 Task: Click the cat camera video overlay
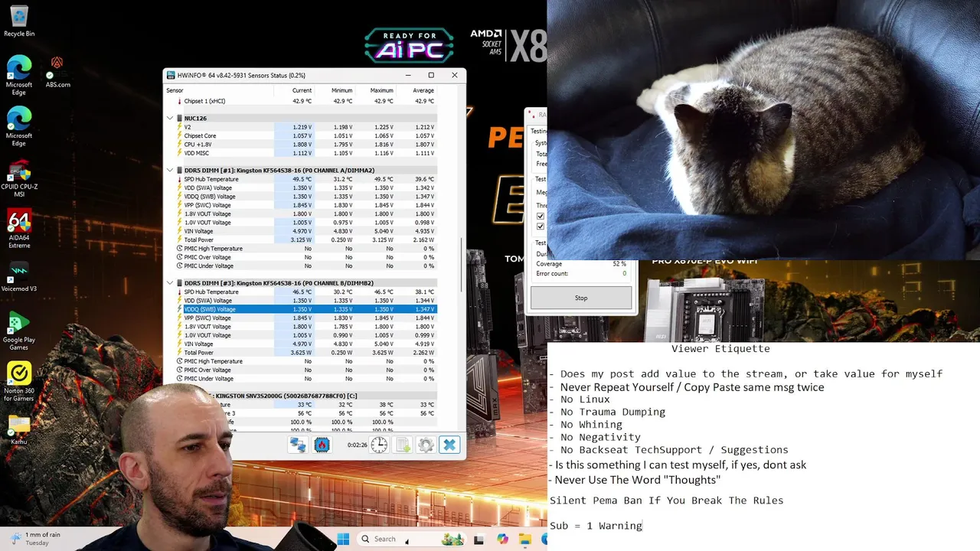point(763,130)
